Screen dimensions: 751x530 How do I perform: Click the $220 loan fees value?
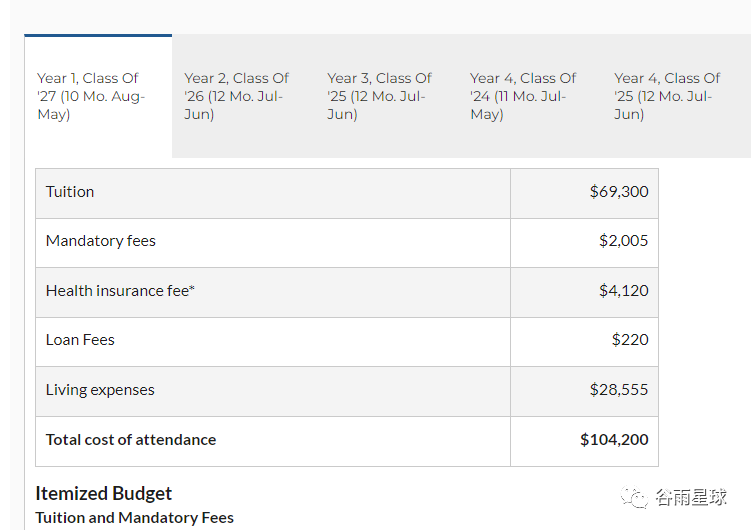[630, 340]
